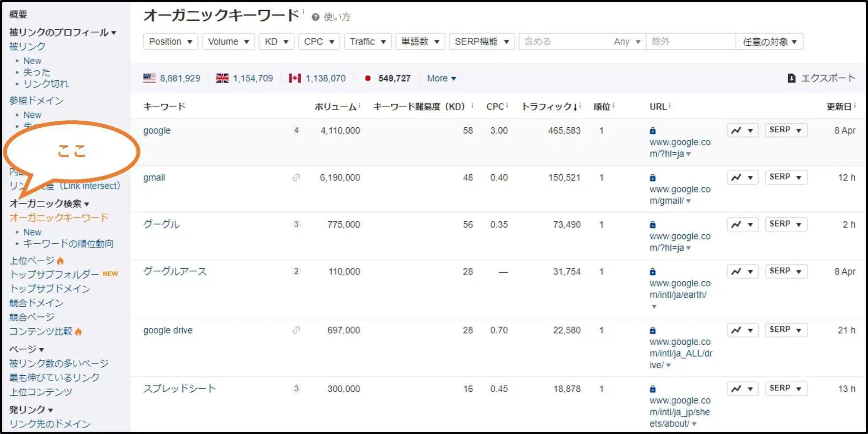Click the info icon beside ボリューム header
The height and width of the screenshot is (434, 868).
point(359,105)
